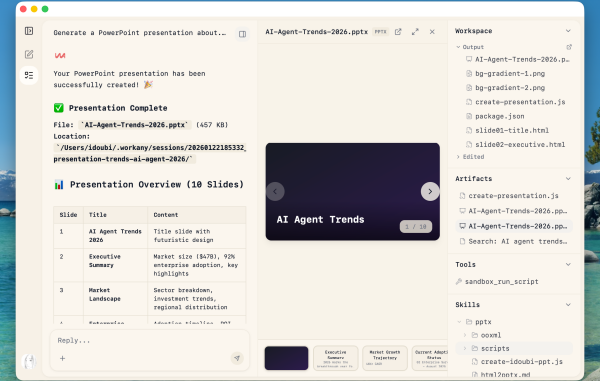Collapse the Artifacts section
This screenshot has width=600, height=381.
[568, 179]
